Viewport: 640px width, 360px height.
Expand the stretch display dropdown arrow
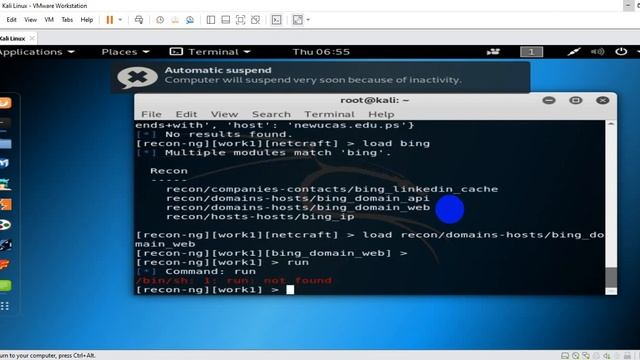pyautogui.click(x=308, y=20)
